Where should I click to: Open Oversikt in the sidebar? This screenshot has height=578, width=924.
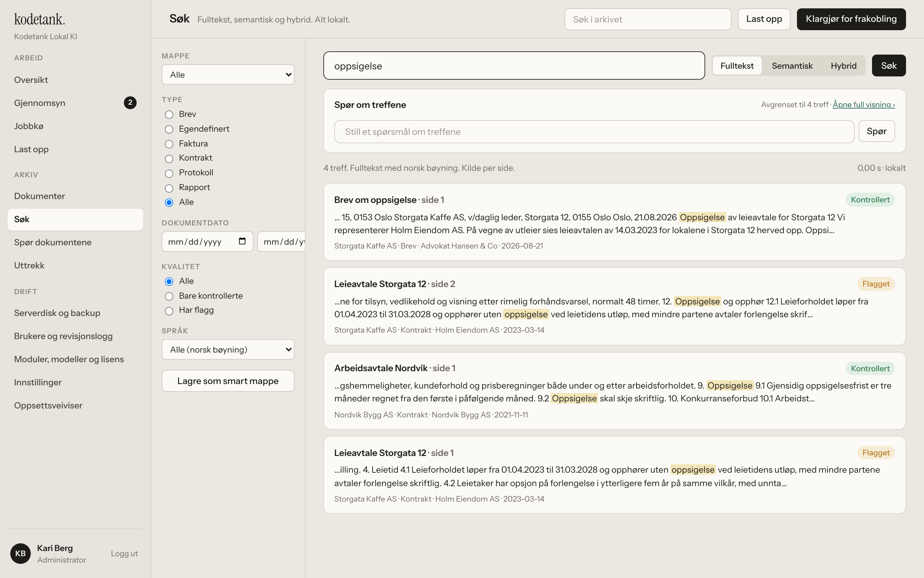click(75, 80)
